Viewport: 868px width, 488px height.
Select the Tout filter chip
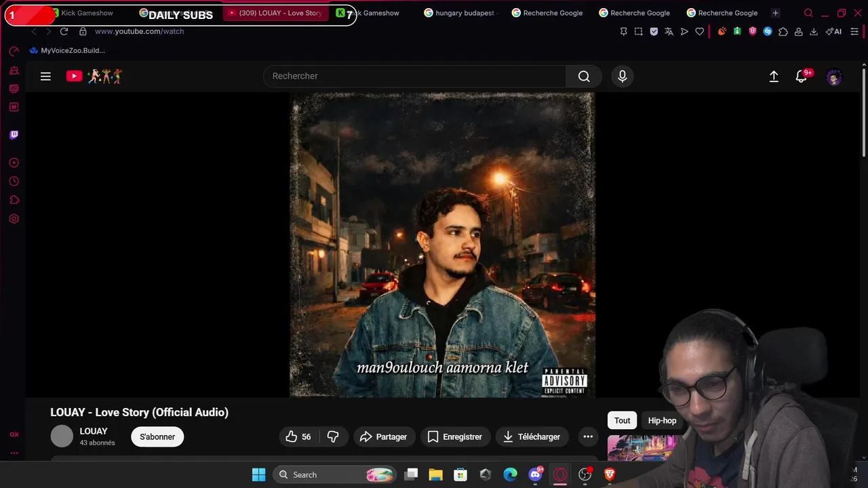click(x=623, y=421)
